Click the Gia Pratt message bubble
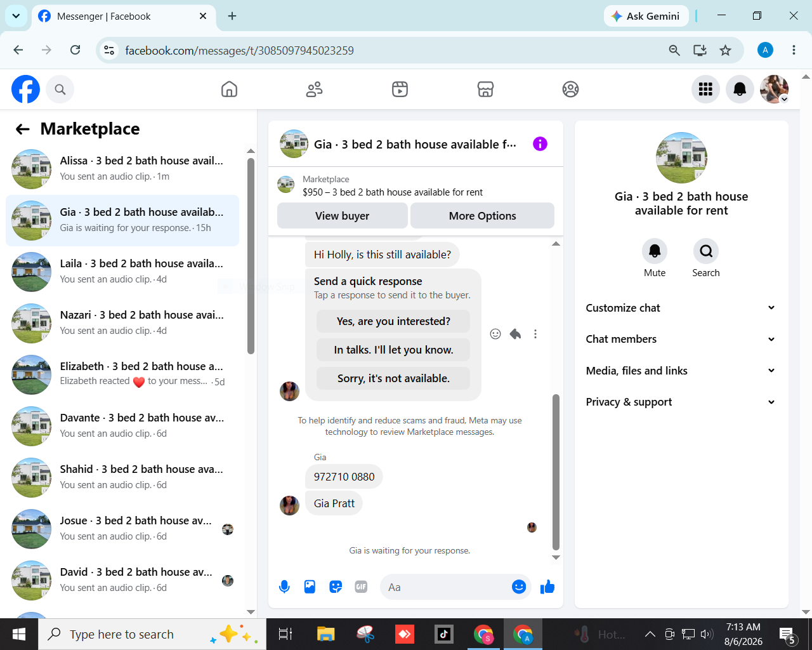The width and height of the screenshot is (812, 650). [x=334, y=503]
